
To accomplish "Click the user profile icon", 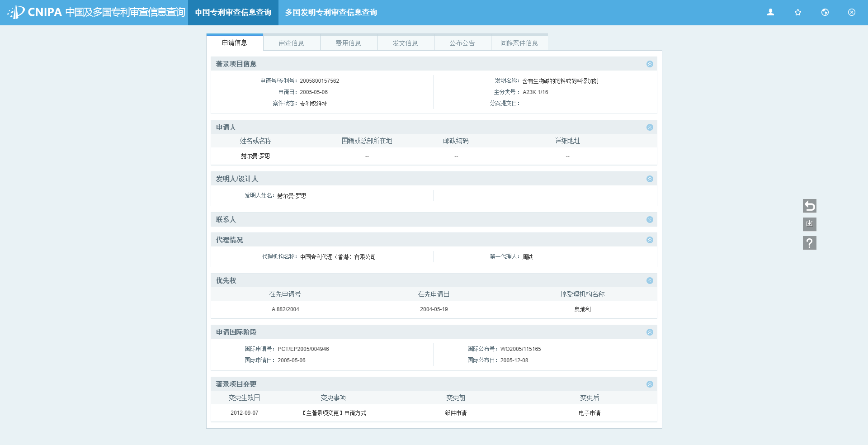I will 770,12.
